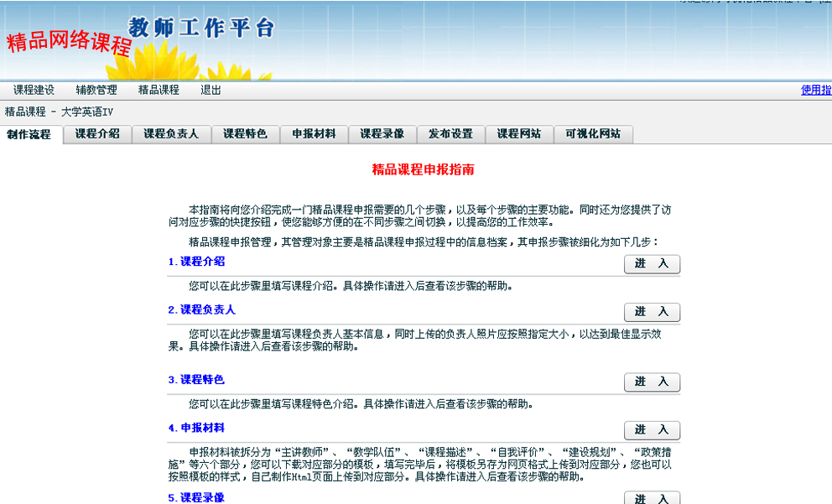Click the 制作流程 tab
Image resolution: width=832 pixels, height=504 pixels.
pos(29,134)
